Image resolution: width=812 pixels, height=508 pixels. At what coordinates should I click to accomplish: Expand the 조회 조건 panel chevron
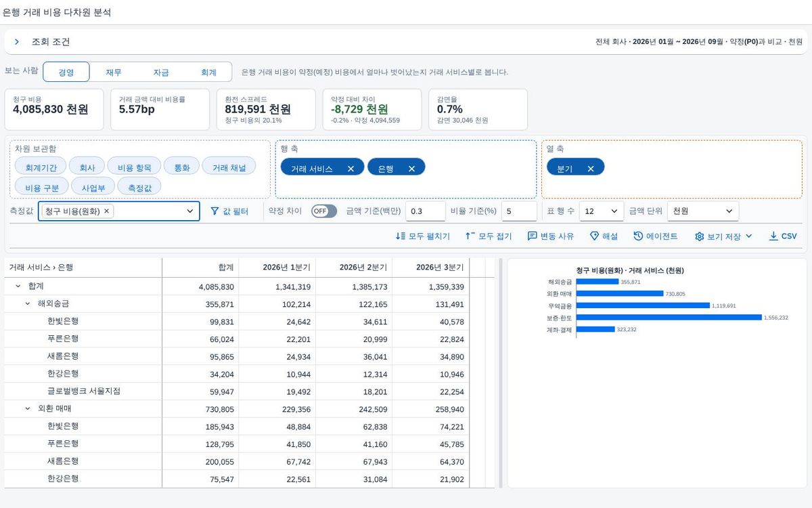coord(17,42)
